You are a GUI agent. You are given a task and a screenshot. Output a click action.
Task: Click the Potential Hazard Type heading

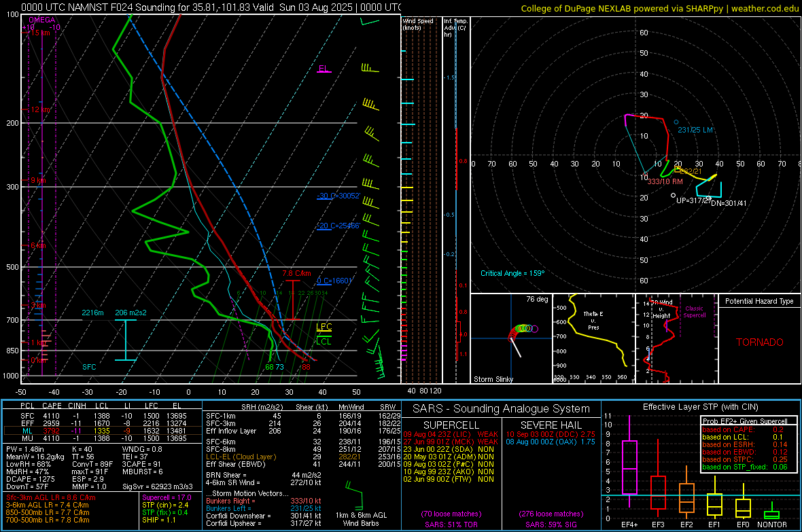point(759,301)
